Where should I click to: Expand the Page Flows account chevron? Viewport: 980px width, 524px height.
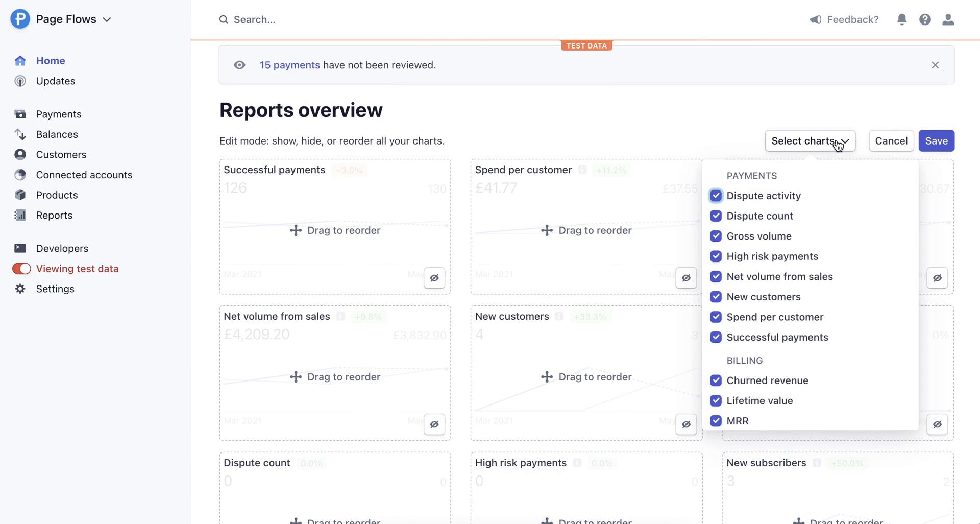click(x=107, y=20)
